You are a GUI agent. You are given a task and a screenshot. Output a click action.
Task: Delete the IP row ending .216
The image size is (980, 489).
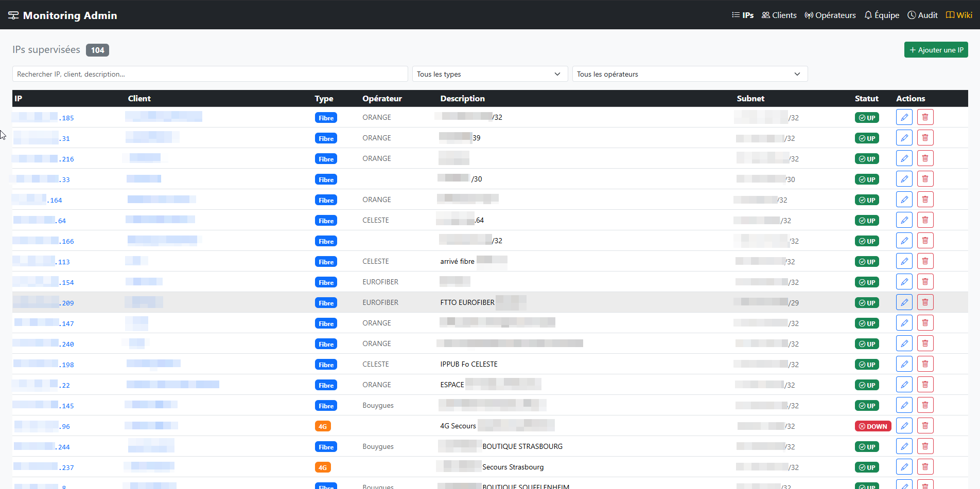925,158
